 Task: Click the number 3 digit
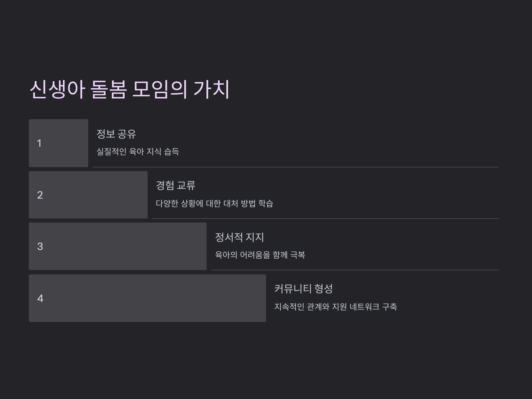click(x=40, y=246)
